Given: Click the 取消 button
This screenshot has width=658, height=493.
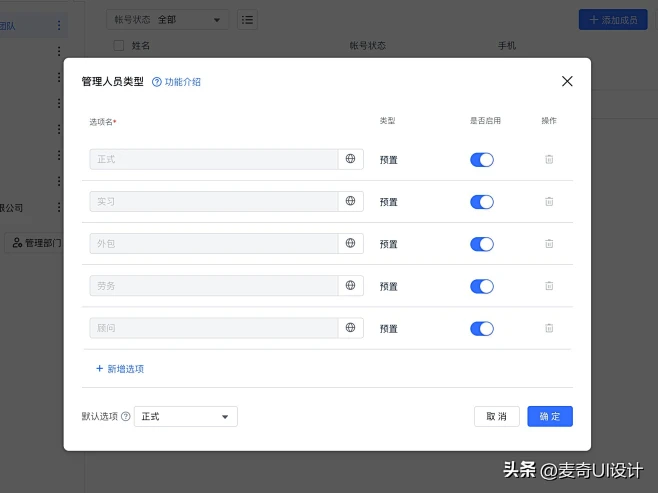Looking at the screenshot, I should tap(496, 416).
